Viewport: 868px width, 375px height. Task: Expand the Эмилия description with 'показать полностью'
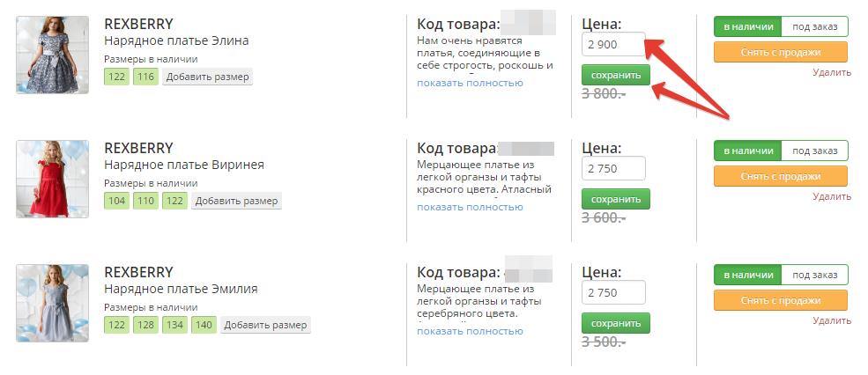pyautogui.click(x=470, y=331)
